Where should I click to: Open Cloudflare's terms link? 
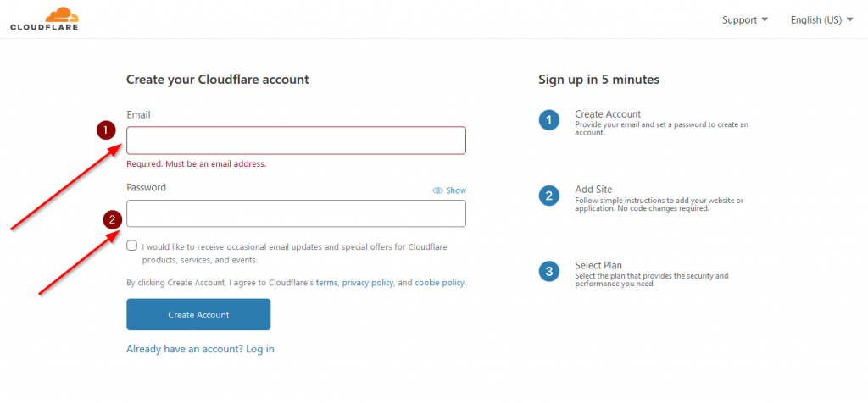(x=326, y=283)
